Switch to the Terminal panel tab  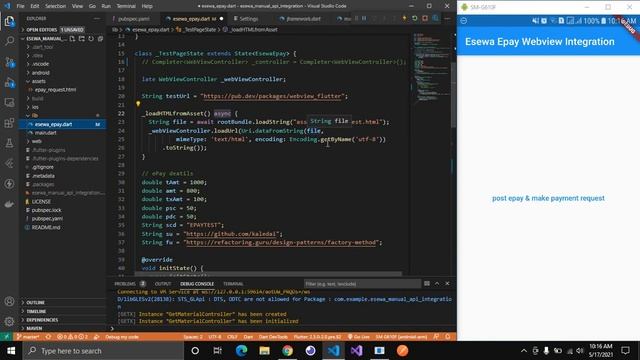233,284
